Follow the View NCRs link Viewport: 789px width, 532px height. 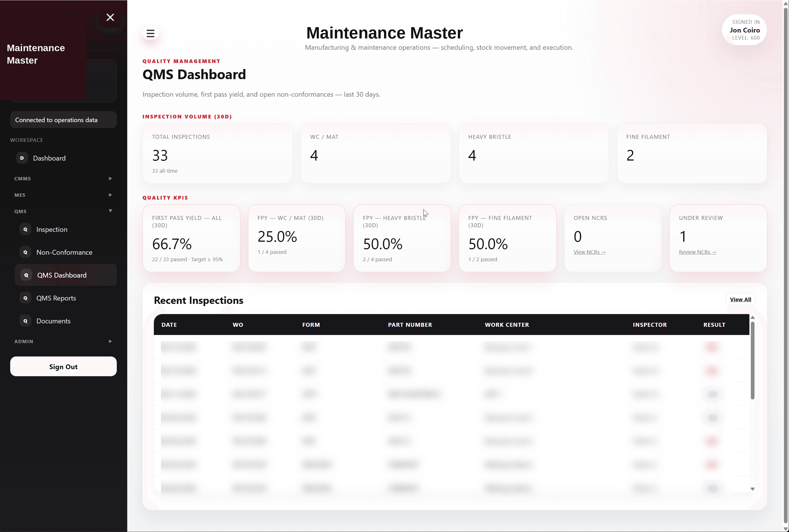589,252
